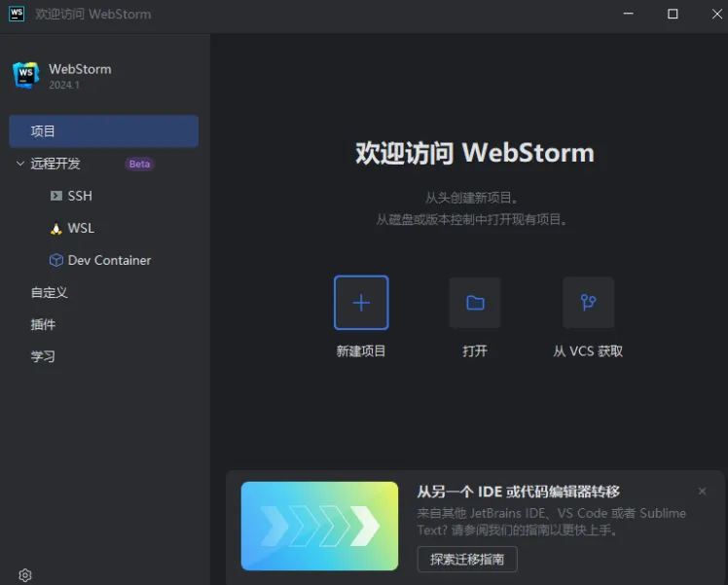Click the WebStorm logo in sidebar header
This screenshot has width=728, height=585.
[x=26, y=75]
